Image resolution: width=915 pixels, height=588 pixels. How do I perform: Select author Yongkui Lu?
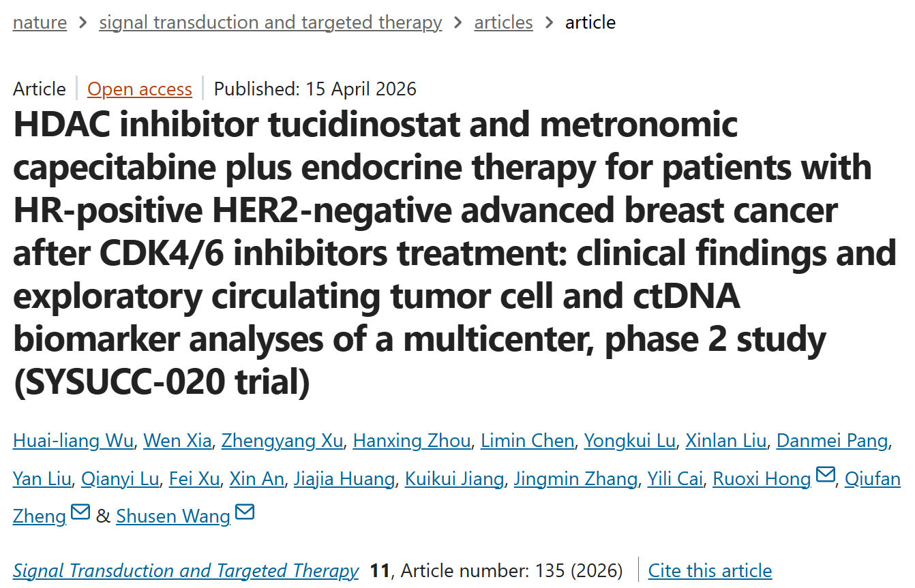pyautogui.click(x=629, y=441)
